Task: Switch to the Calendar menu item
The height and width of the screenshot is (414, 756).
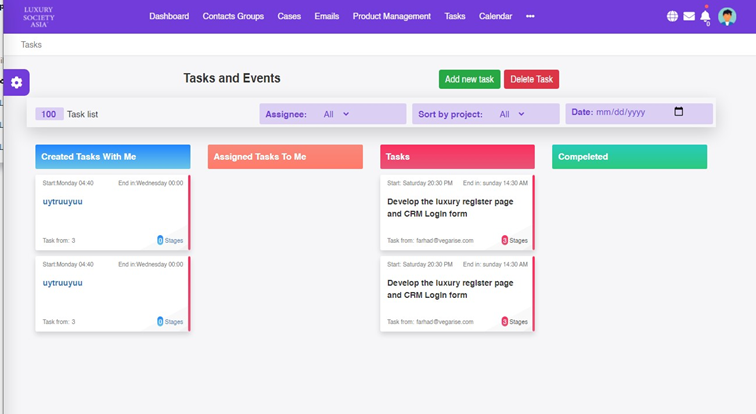Action: [495, 17]
